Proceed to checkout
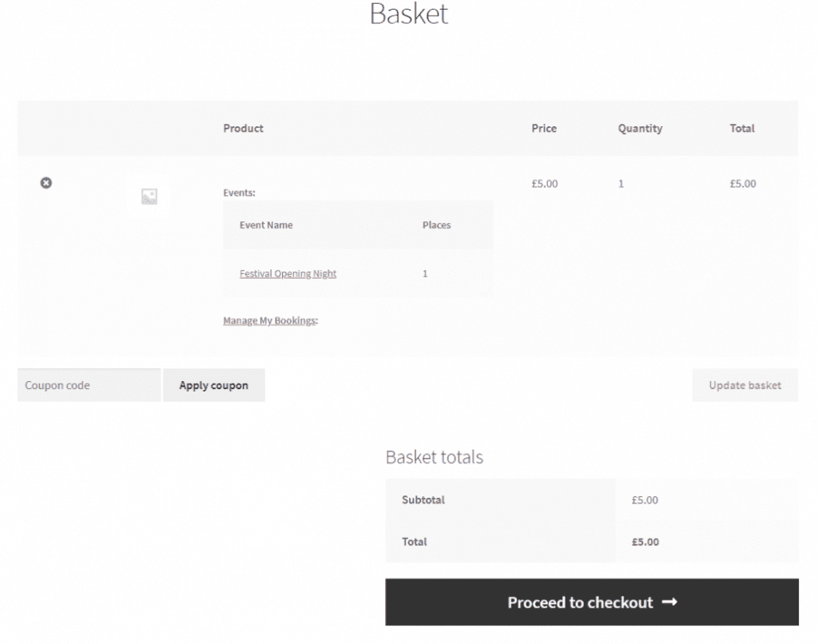818x644 pixels. 591,602
